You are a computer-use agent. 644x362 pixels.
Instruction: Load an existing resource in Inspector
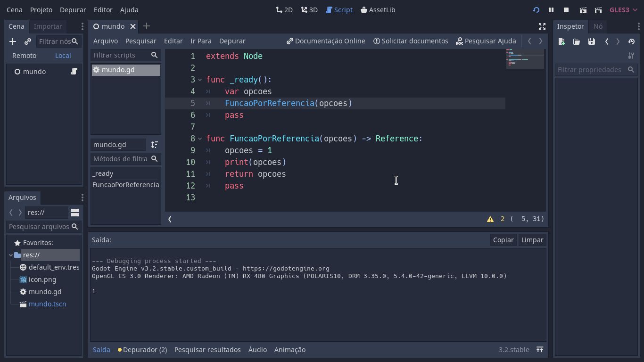(x=577, y=41)
